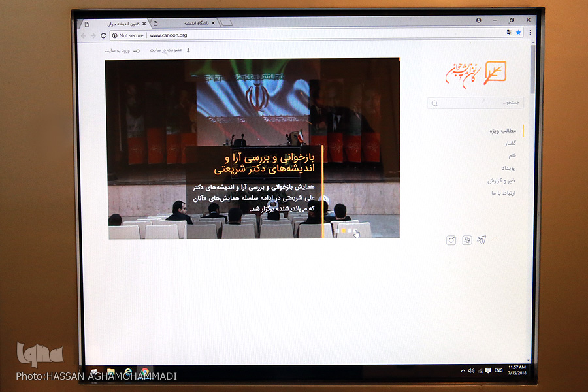Open the رویداد menu item

[509, 168]
